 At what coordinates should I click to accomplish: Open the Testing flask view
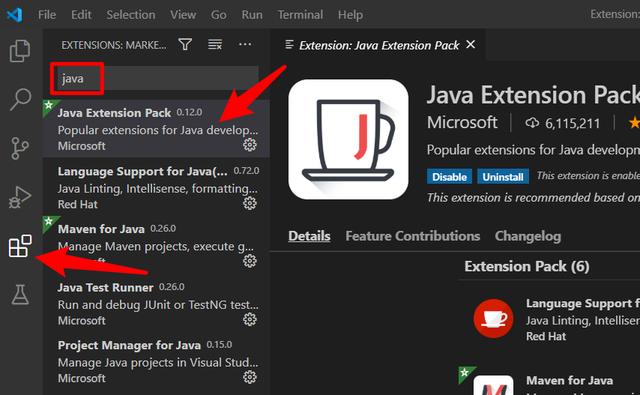(x=20, y=295)
